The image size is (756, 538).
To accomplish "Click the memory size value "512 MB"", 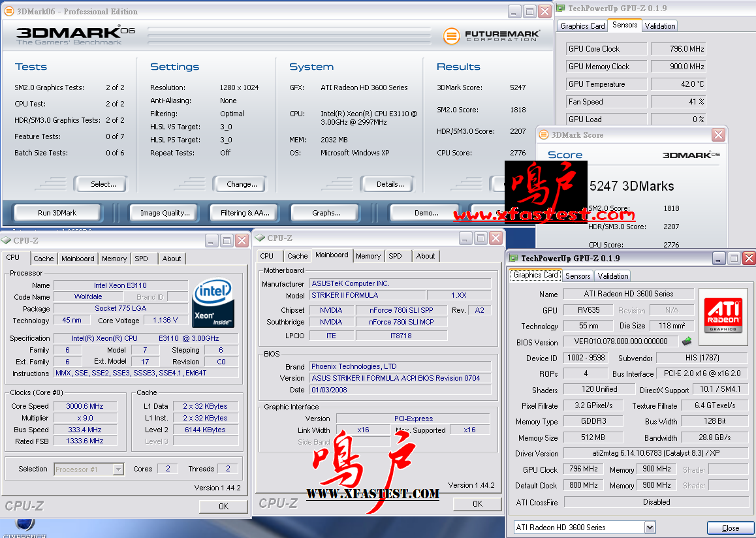I will [593, 437].
